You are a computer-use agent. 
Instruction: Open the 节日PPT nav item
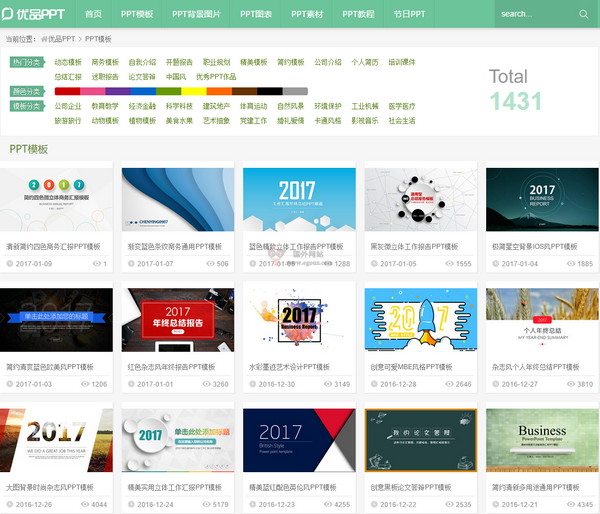pyautogui.click(x=409, y=14)
